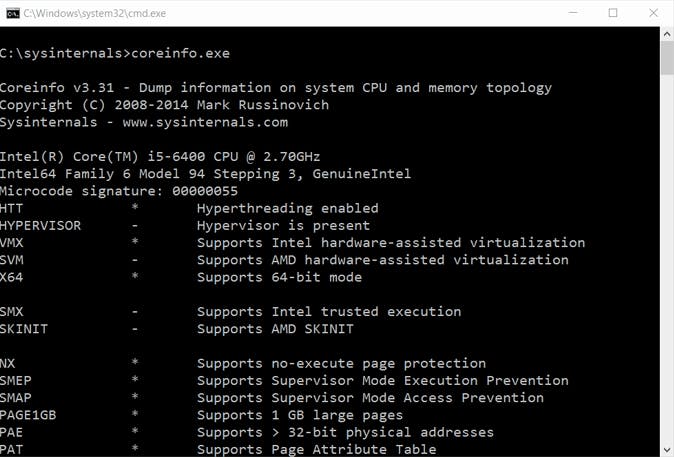Click the scrollbar up arrow
This screenshot has height=457, width=674.
pyautogui.click(x=666, y=34)
